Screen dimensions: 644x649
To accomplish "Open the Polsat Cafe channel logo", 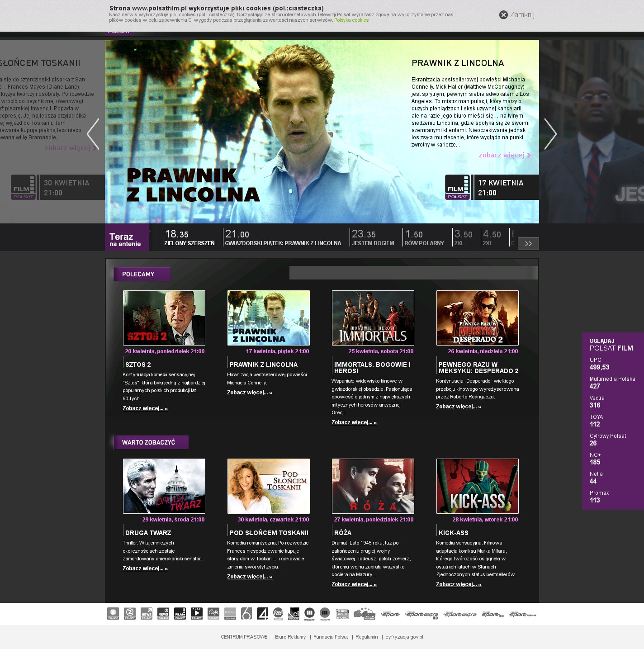I will (213, 613).
